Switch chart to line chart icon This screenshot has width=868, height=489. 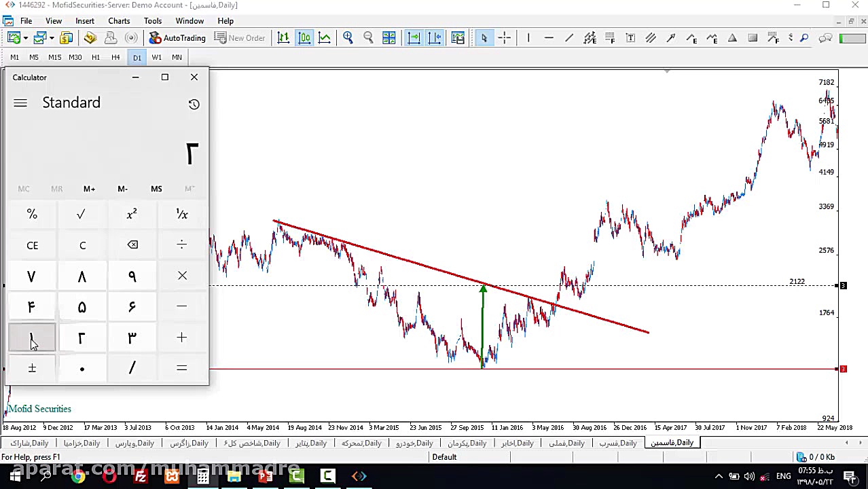[x=325, y=38]
